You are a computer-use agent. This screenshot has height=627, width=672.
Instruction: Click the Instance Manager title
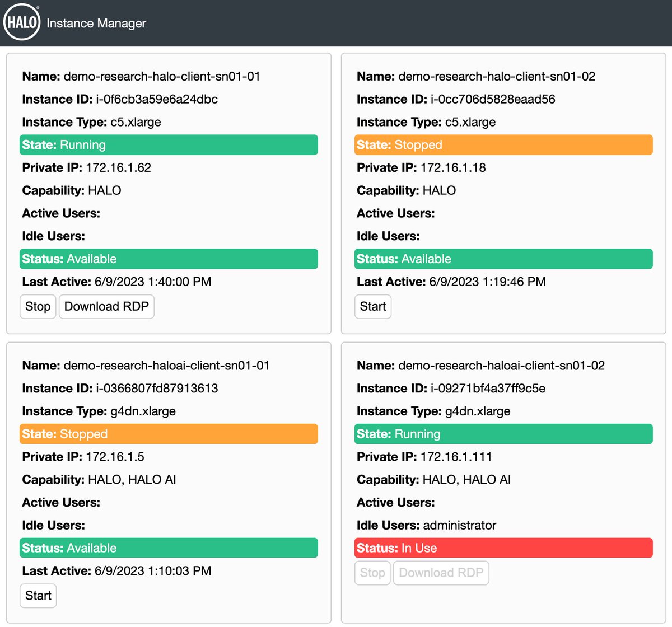pos(96,24)
